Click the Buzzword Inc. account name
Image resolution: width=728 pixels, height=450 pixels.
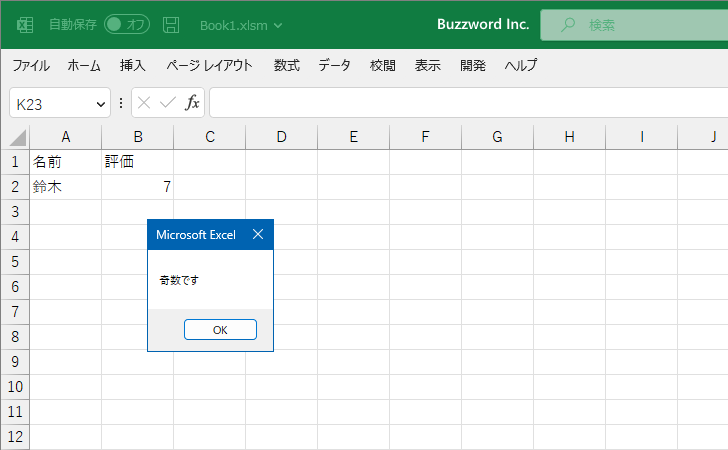tap(483, 24)
